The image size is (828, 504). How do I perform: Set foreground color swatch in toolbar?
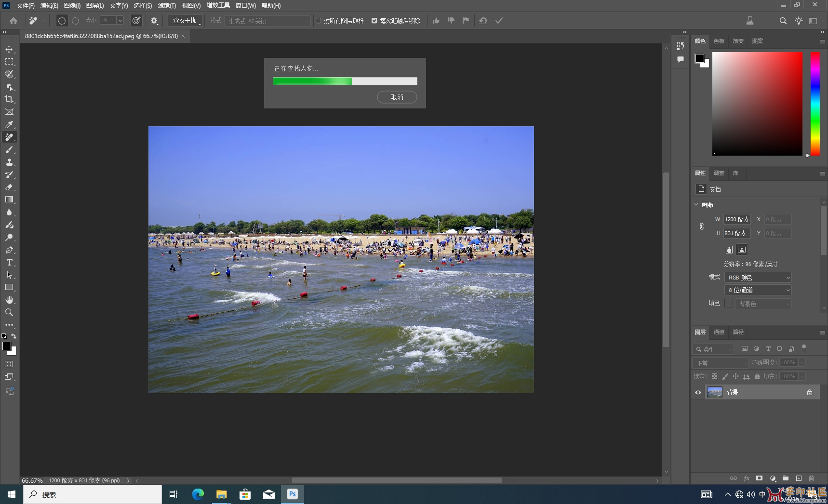pos(7,346)
